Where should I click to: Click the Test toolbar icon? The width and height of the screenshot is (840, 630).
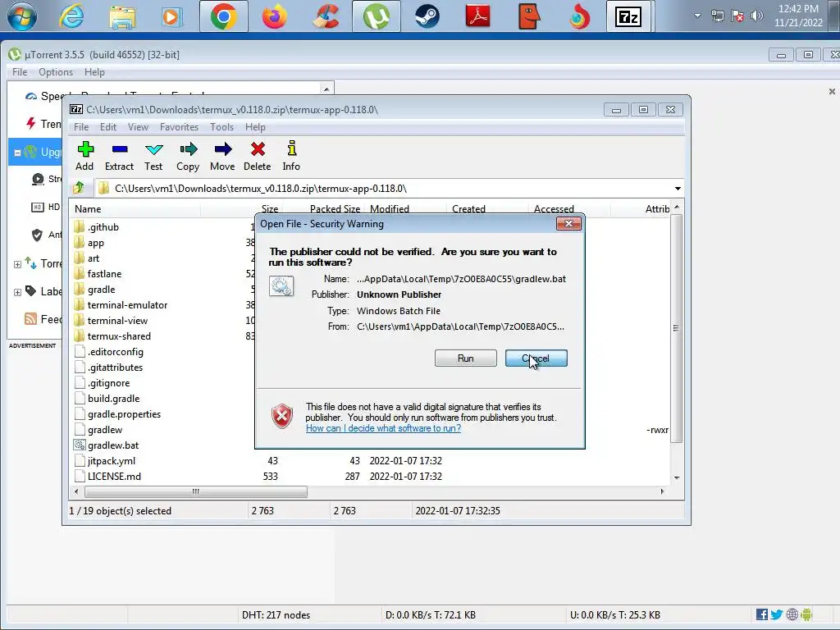pos(153,149)
